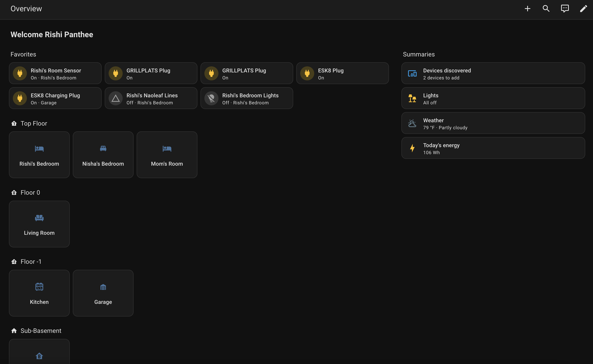Open the '106 Wh' energy value
This screenshot has width=593, height=364.
431,153
